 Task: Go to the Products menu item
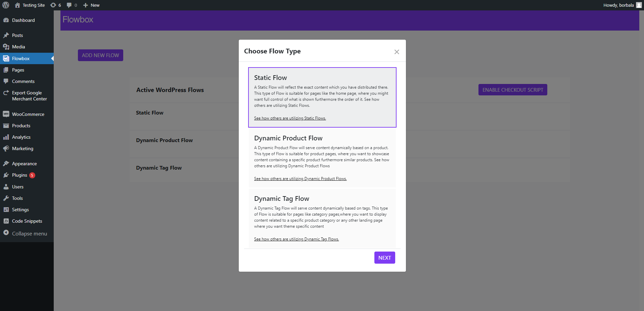coord(21,126)
